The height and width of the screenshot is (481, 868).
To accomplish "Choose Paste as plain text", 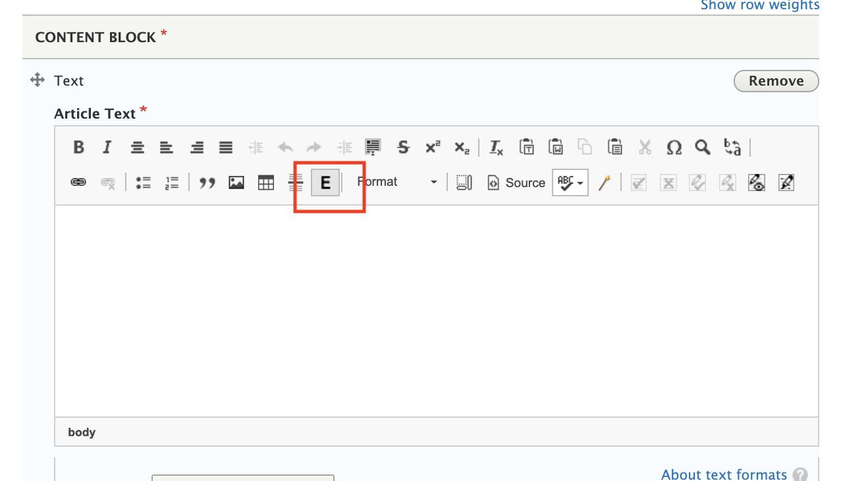I will (x=526, y=147).
